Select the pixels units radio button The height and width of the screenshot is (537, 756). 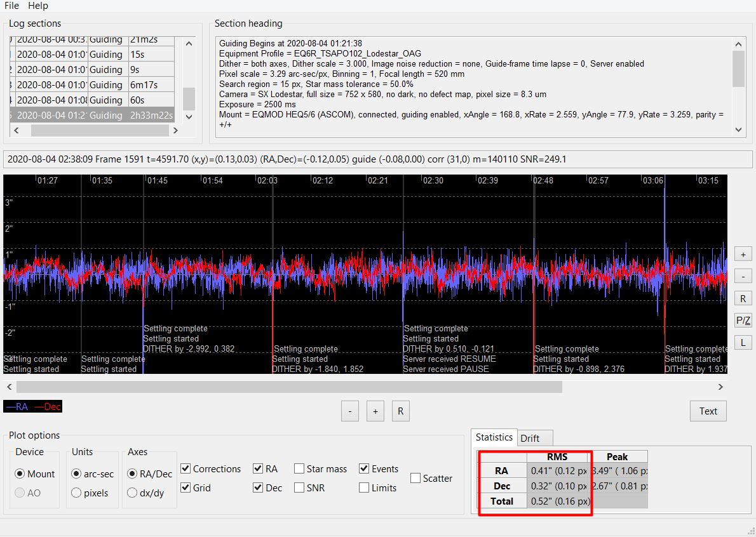(x=76, y=493)
